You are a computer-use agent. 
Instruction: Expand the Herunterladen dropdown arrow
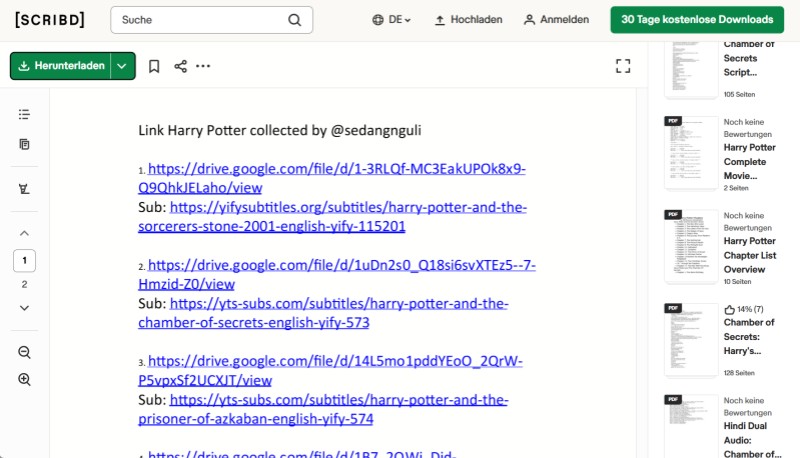click(x=122, y=66)
